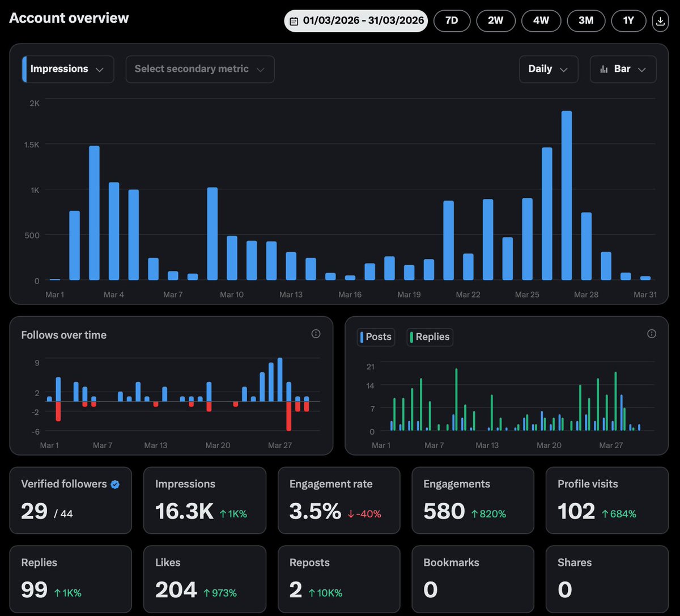Click the Mar 13 label in Posts chart
Screen dimensions: 680x616
(487, 445)
